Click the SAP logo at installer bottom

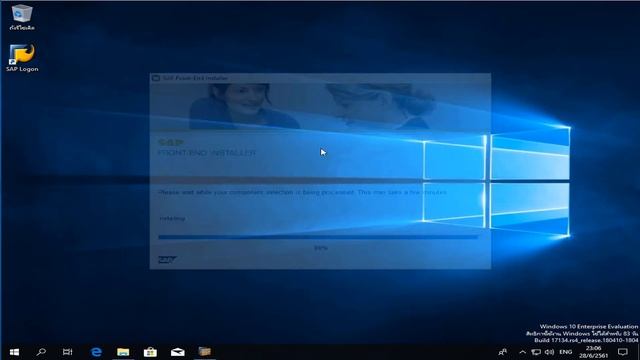[x=167, y=260]
